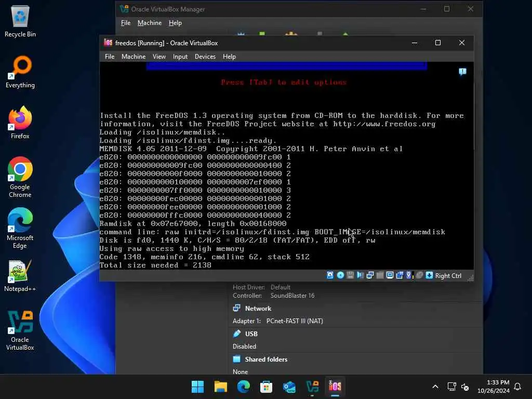
Task: Open File menu of freedos VM window
Action: click(x=110, y=57)
